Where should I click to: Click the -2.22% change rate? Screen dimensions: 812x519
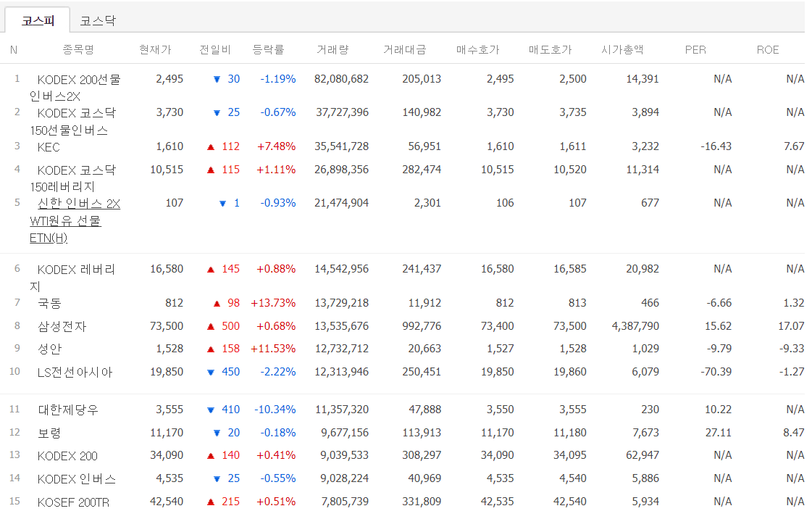[278, 372]
